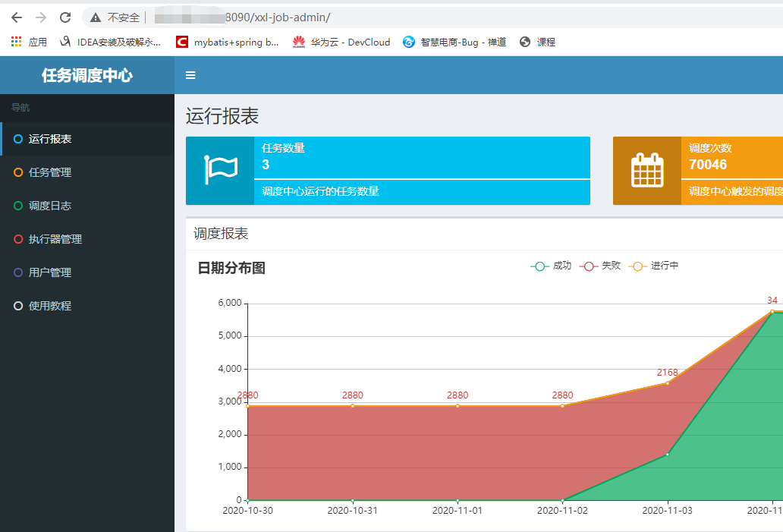Open the 应用 apps grid icon
The width and height of the screenshot is (783, 532).
[14, 42]
